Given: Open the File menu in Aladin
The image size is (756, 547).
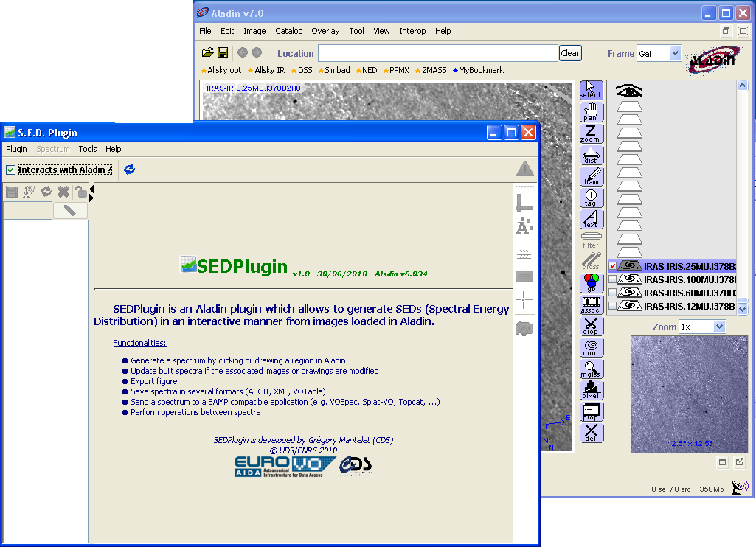Looking at the screenshot, I should (205, 31).
